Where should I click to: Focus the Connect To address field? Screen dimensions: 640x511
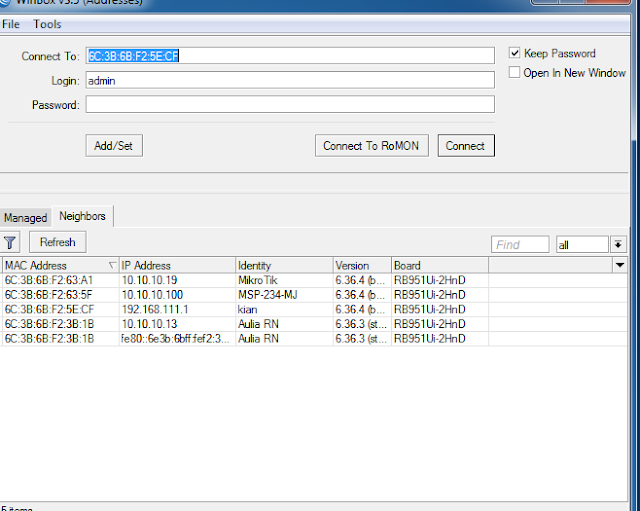pyautogui.click(x=290, y=56)
